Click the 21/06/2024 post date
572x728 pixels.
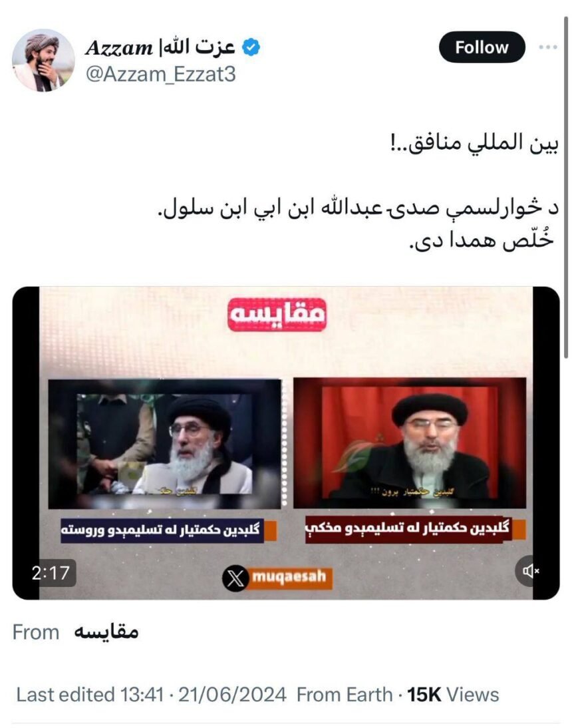coord(232,695)
